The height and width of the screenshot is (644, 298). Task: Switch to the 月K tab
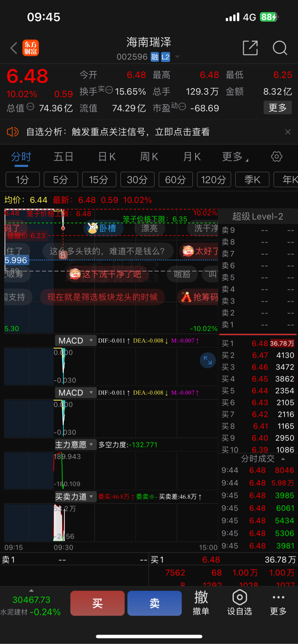pyautogui.click(x=192, y=157)
